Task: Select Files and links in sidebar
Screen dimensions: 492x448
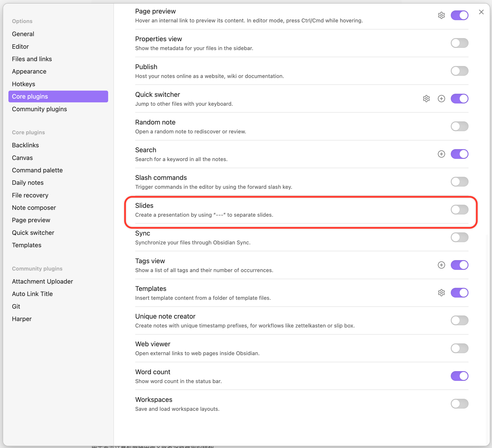Action: click(32, 59)
